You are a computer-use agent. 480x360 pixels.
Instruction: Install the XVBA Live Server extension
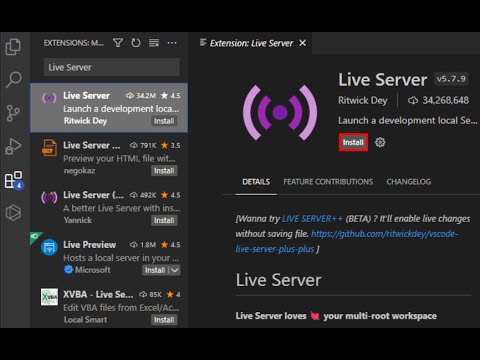pyautogui.click(x=164, y=320)
